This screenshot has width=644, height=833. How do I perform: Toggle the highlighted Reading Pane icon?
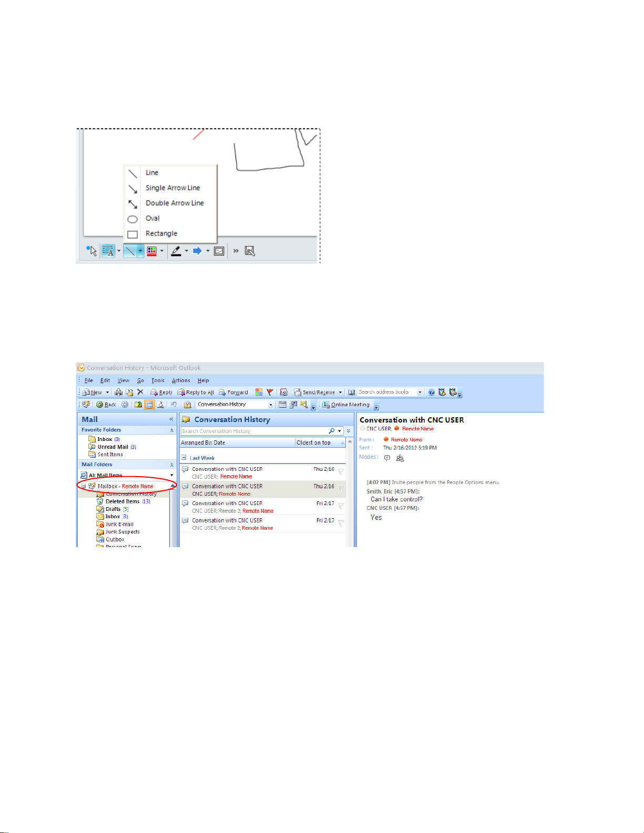coord(149,405)
